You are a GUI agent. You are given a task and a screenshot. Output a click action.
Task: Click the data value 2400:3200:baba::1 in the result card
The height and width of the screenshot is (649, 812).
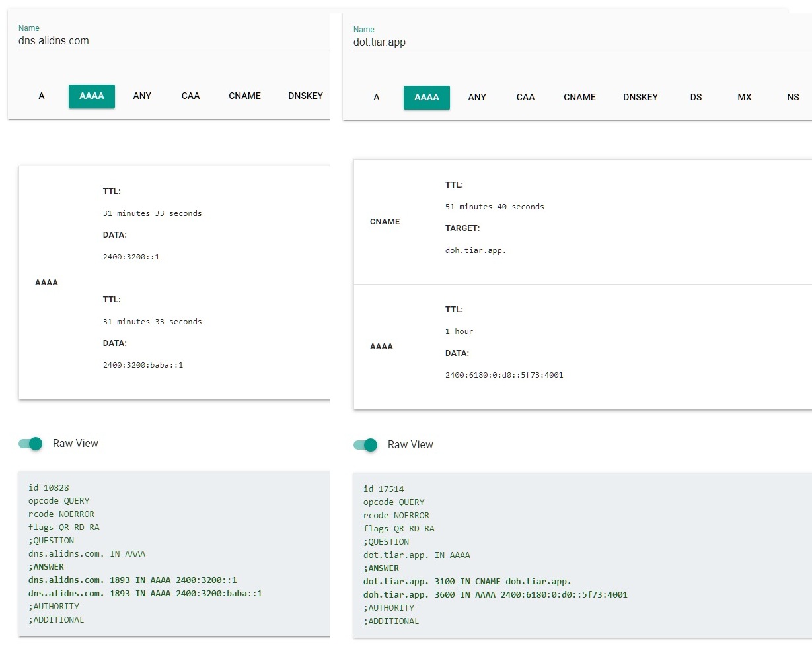point(143,365)
